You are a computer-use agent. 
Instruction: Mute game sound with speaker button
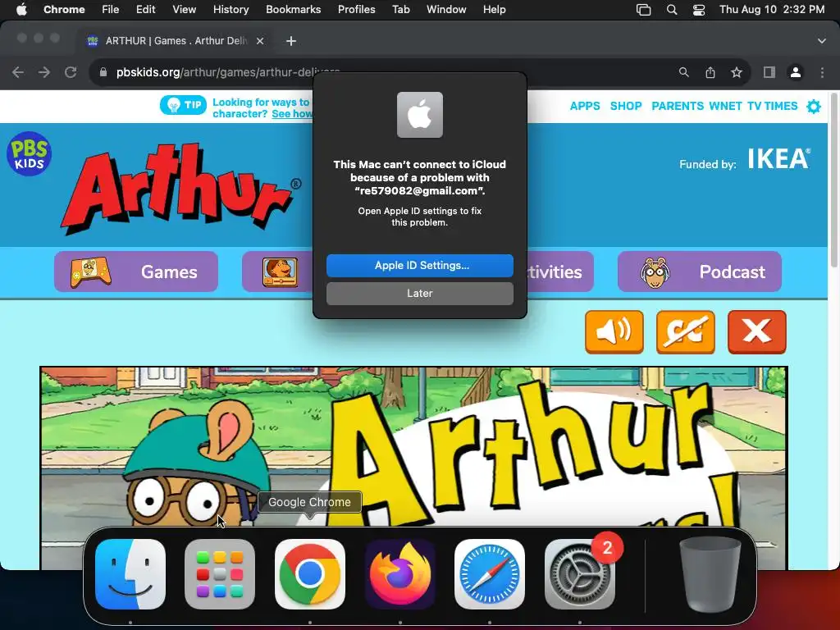(614, 331)
